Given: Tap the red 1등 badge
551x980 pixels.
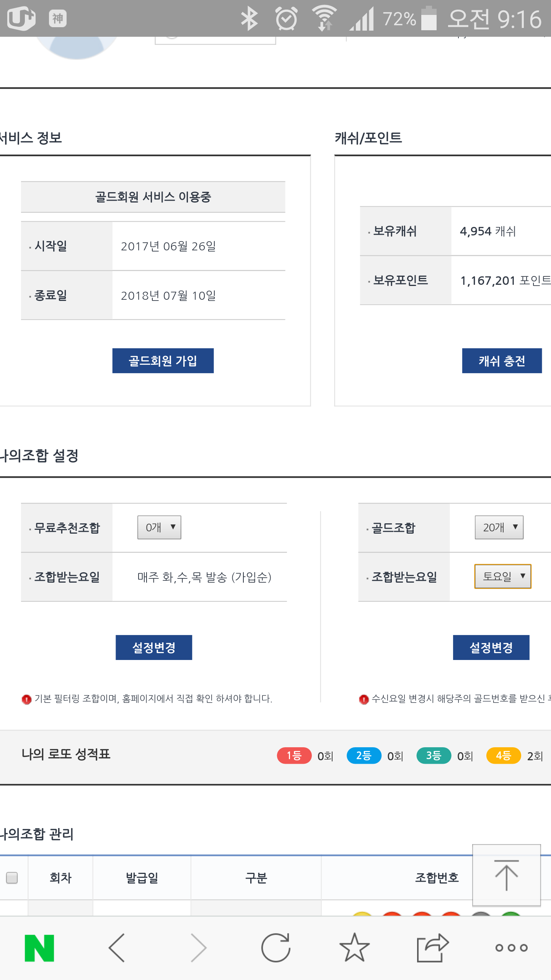Looking at the screenshot, I should pos(294,756).
